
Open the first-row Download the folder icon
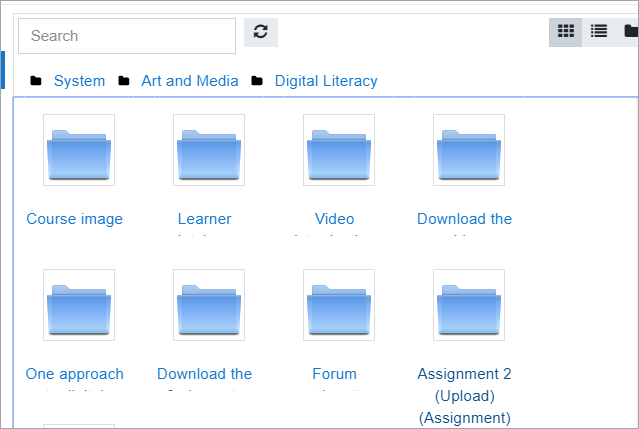469,150
